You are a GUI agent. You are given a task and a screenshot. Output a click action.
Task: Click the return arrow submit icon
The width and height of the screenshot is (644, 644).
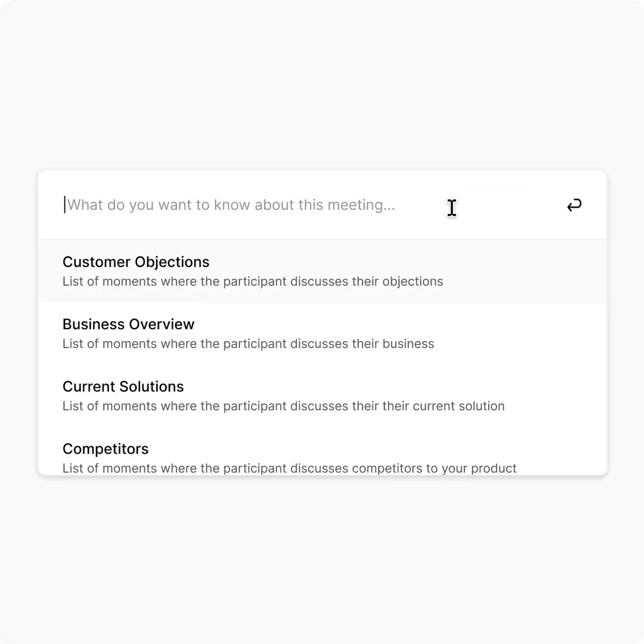[574, 206]
